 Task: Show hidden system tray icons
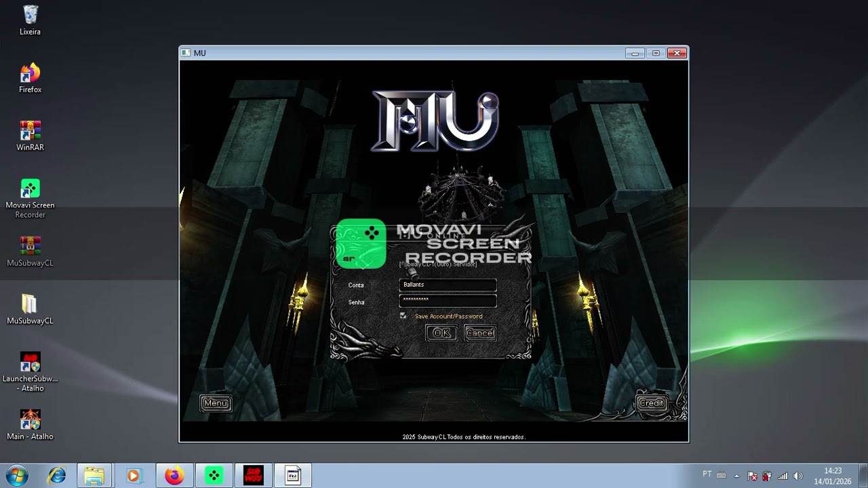pyautogui.click(x=736, y=476)
